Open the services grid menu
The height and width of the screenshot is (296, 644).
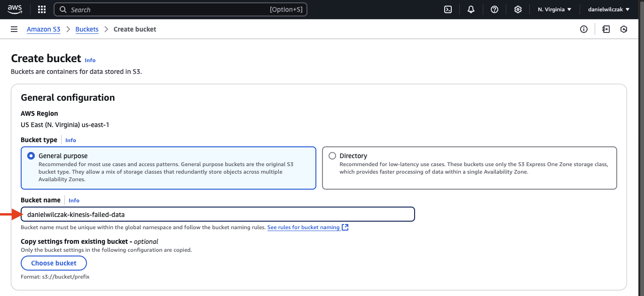(x=42, y=9)
